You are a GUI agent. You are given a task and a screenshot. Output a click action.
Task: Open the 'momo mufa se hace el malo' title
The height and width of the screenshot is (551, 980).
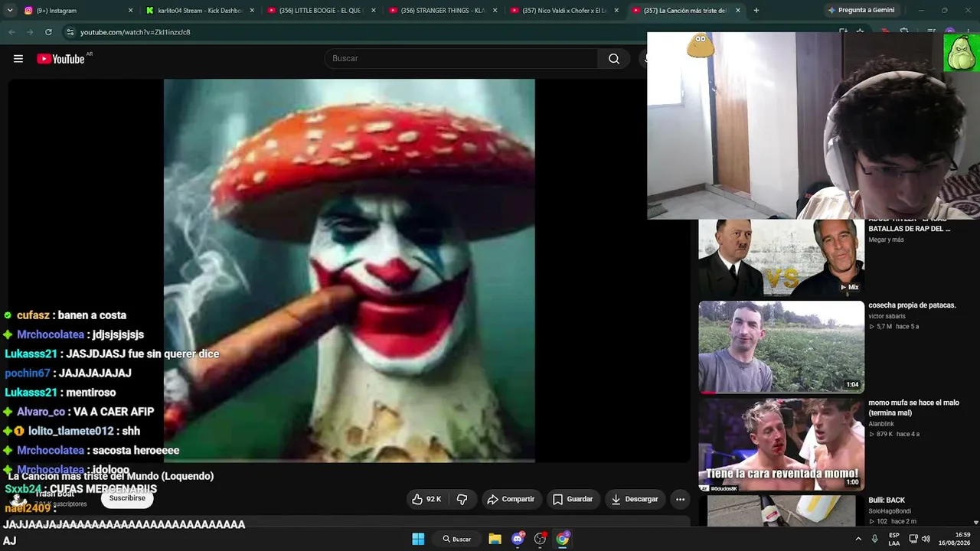click(x=913, y=408)
